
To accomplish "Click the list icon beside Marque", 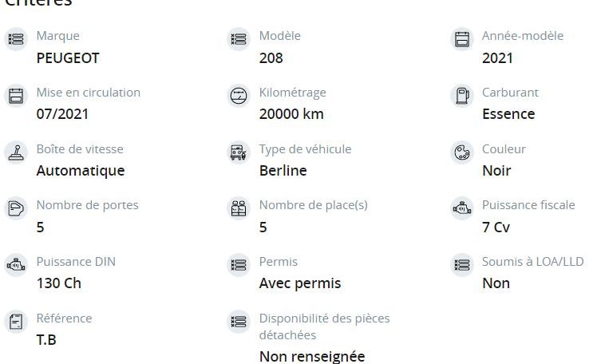I will coord(16,39).
